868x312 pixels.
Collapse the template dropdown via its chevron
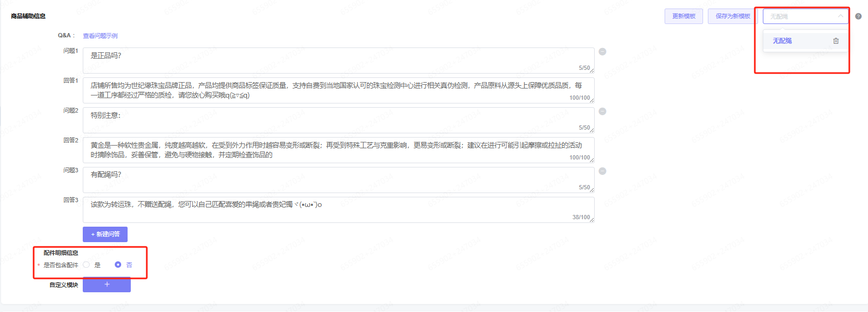[x=840, y=17]
